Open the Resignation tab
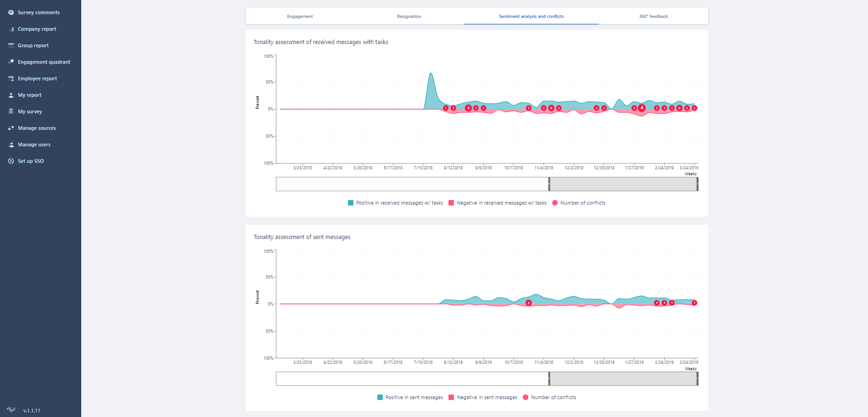The image size is (868, 417). 409,17
